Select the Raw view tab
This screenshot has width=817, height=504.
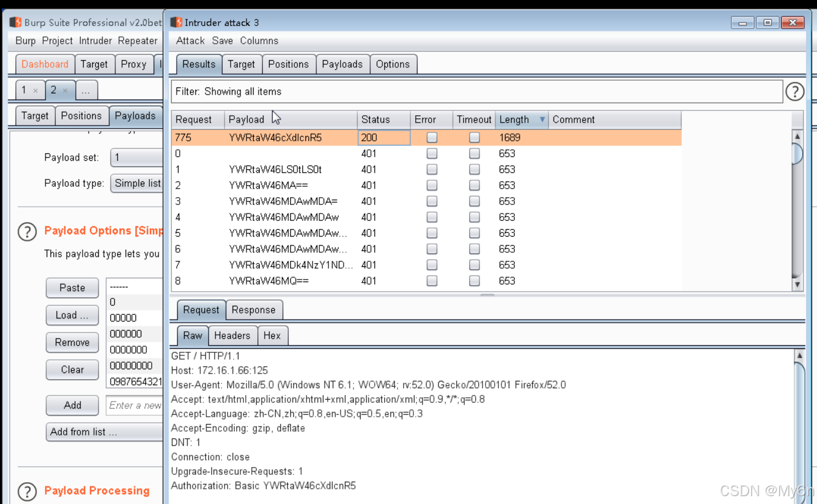pos(193,335)
